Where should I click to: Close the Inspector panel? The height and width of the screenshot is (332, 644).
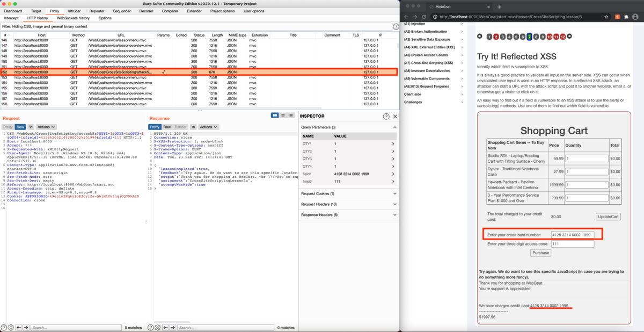click(396, 116)
